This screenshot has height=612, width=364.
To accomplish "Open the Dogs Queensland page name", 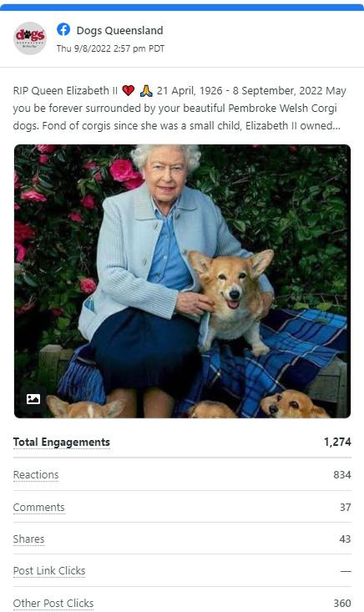I will (119, 30).
